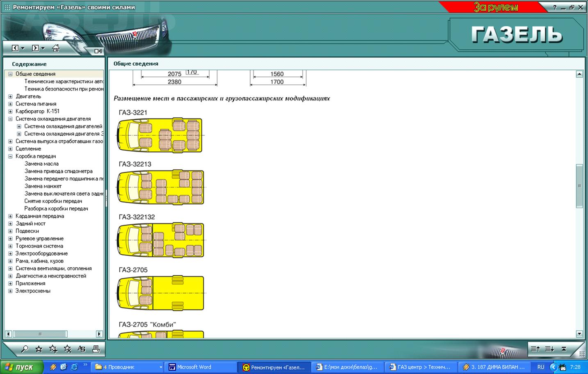Click the font size 'AS' icon

pyautogui.click(x=82, y=349)
